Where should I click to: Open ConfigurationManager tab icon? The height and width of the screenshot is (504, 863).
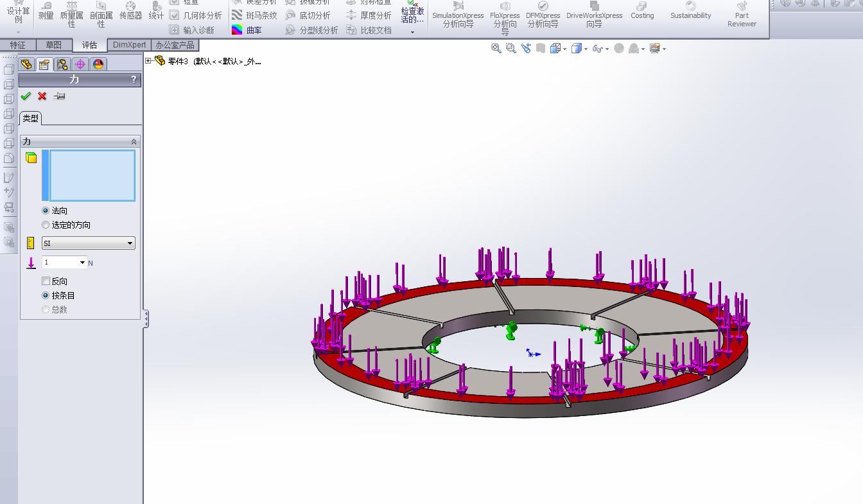62,64
